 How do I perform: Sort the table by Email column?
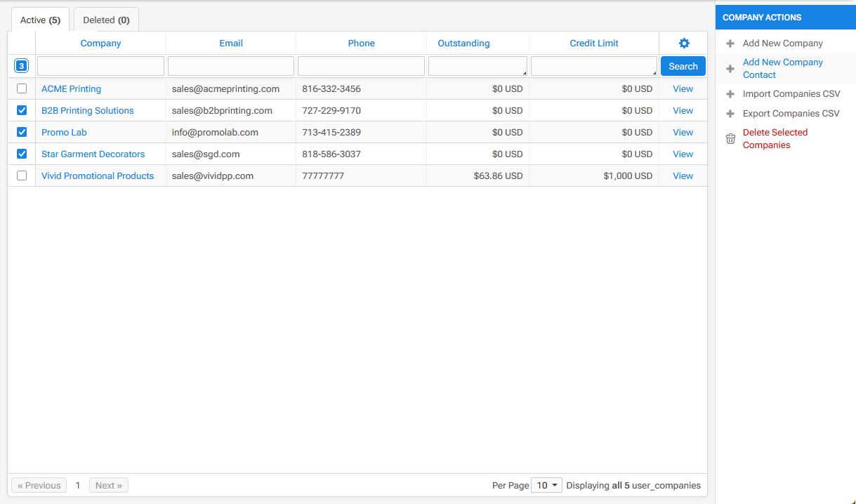pos(231,44)
